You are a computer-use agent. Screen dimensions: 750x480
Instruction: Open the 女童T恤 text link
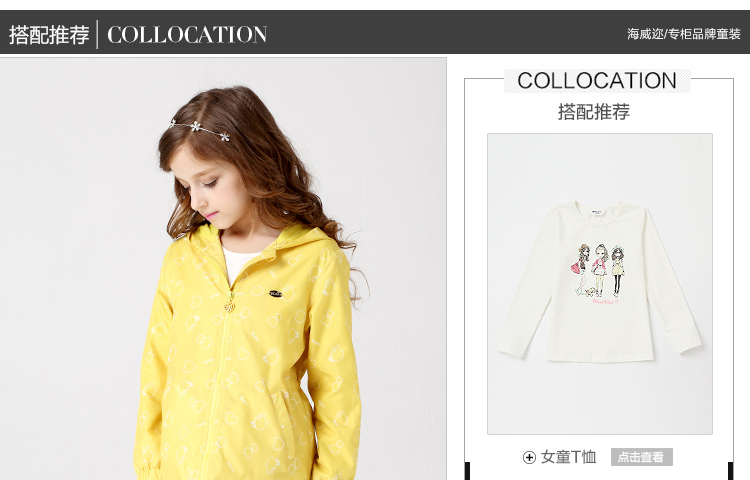(x=569, y=457)
